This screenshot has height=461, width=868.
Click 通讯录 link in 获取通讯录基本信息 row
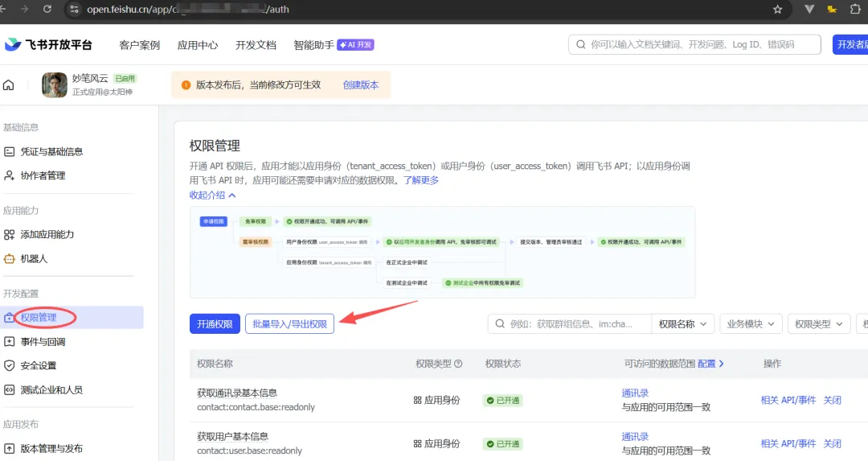point(635,393)
